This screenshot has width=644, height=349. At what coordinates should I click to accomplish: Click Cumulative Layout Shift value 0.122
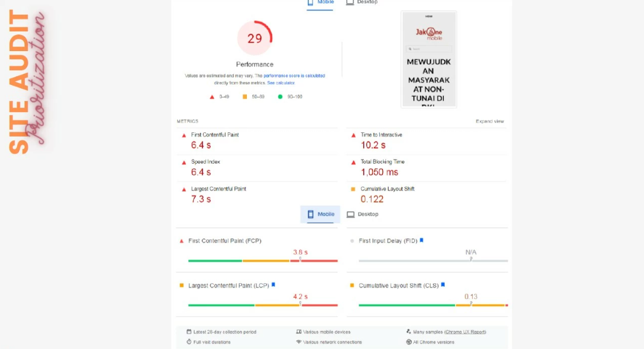coord(372,199)
